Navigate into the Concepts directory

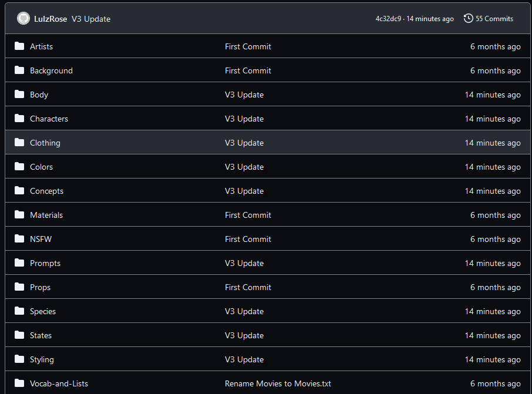(x=46, y=191)
